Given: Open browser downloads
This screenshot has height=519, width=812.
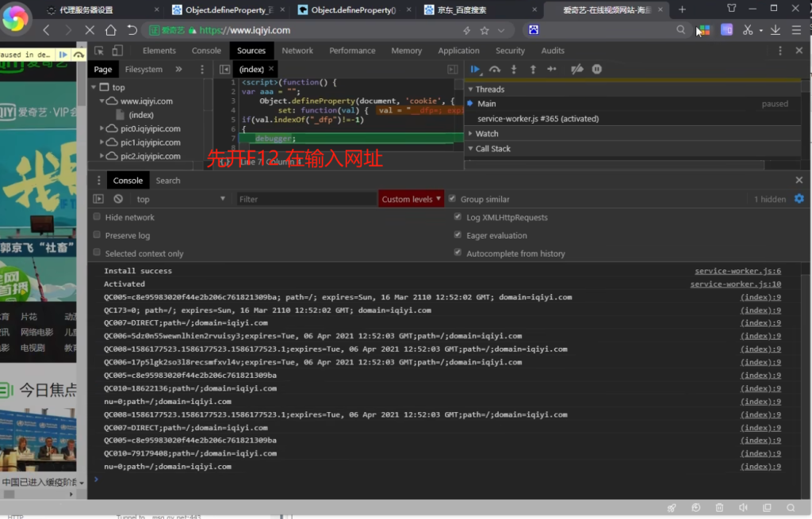Looking at the screenshot, I should [x=776, y=30].
